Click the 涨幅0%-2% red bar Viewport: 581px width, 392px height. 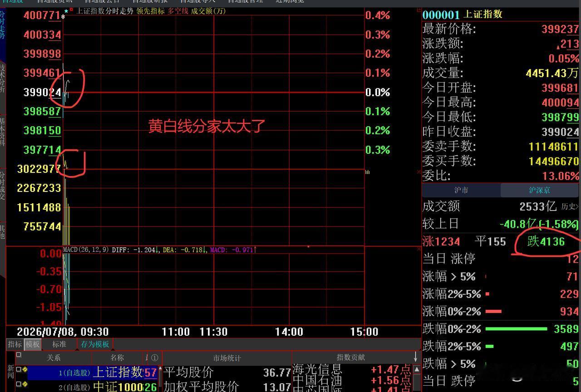pyautogui.click(x=493, y=311)
